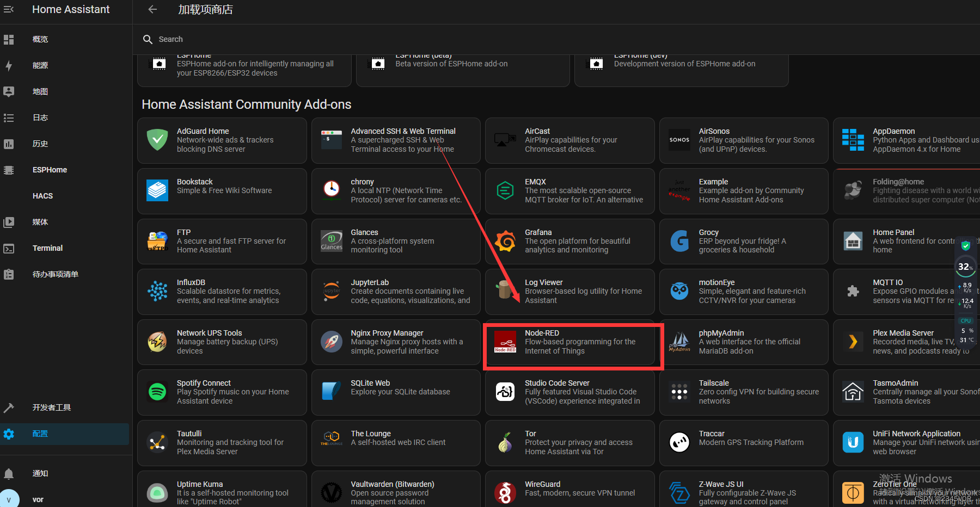Select the 配置 settings item
Viewport: 980px width, 507px height.
point(65,434)
